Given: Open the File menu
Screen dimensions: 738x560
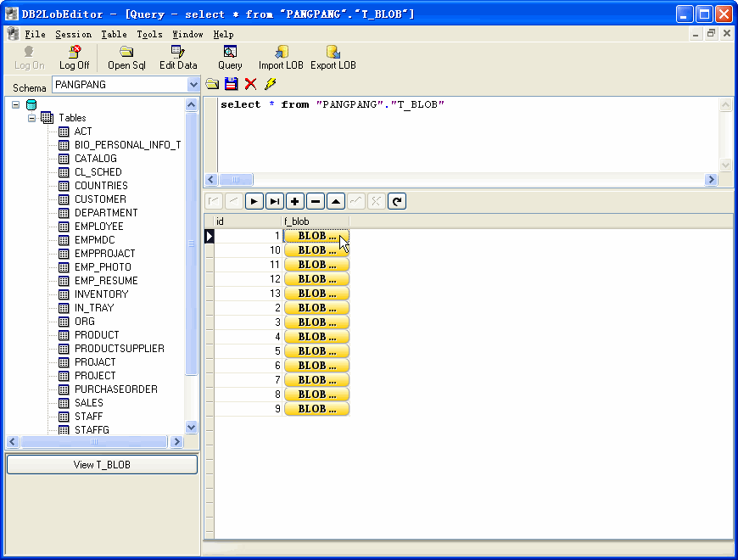Looking at the screenshot, I should (35, 34).
